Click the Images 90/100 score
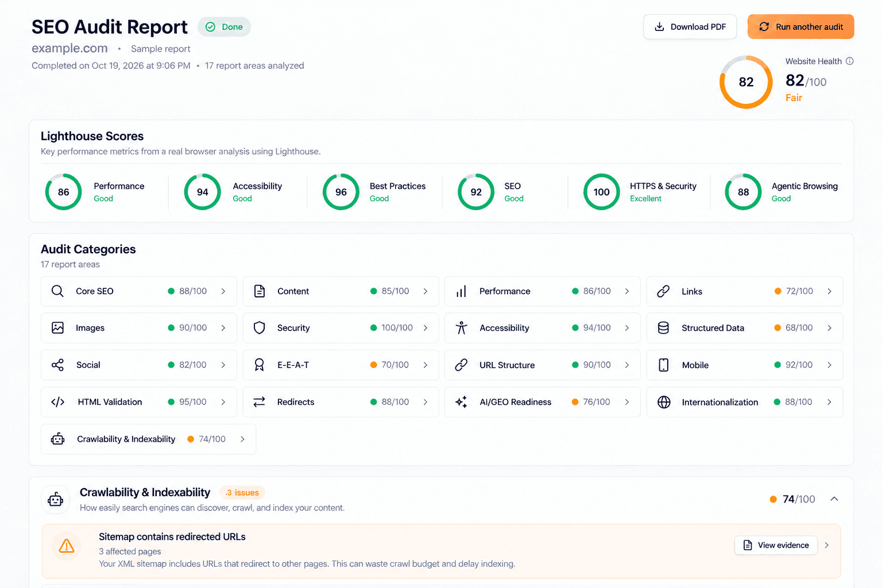The width and height of the screenshot is (882, 588). coord(193,328)
